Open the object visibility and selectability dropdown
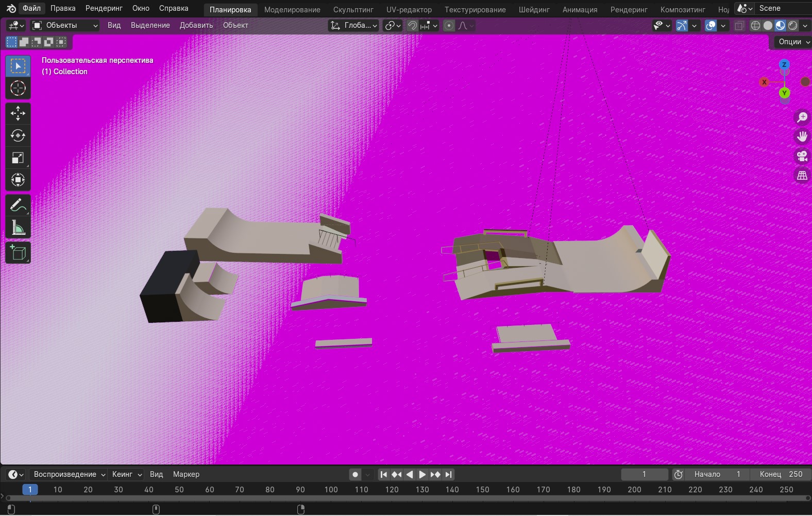Viewport: 812px width, 516px height. click(662, 25)
